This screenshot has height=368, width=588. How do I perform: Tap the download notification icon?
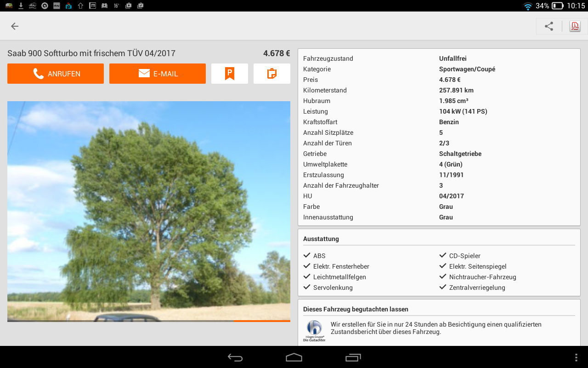tap(21, 6)
